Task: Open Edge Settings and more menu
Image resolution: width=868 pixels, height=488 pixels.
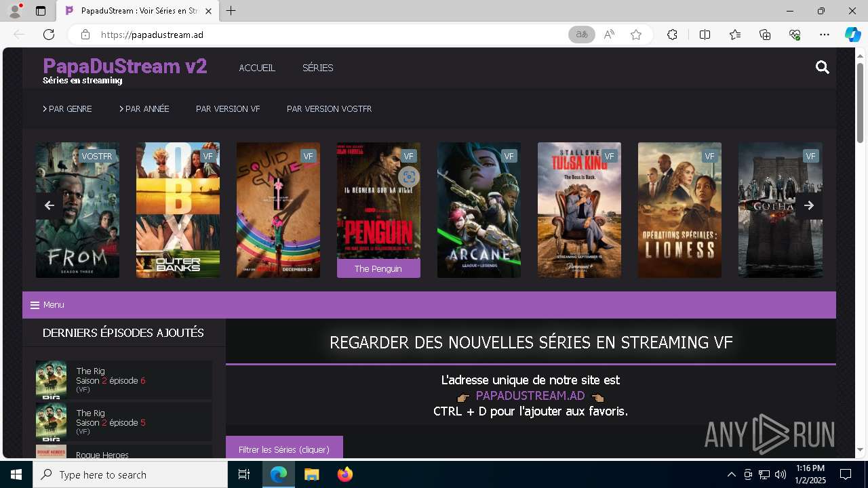Action: click(825, 35)
